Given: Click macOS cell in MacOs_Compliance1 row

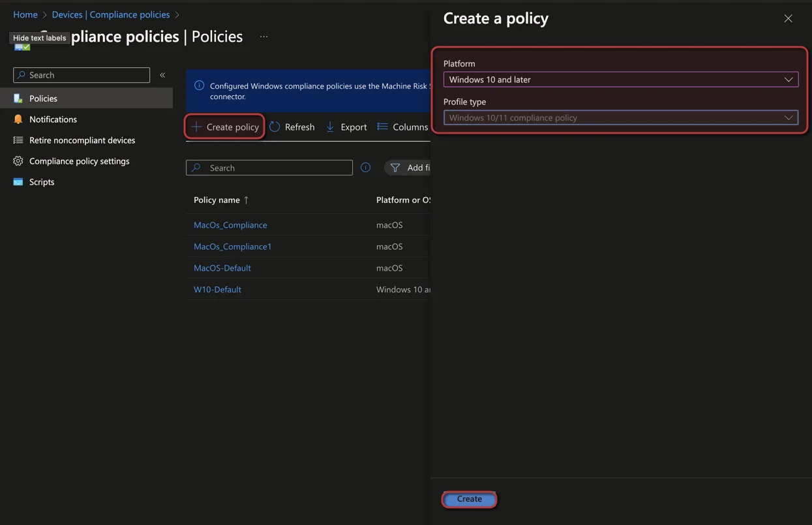Looking at the screenshot, I should pyautogui.click(x=389, y=247).
